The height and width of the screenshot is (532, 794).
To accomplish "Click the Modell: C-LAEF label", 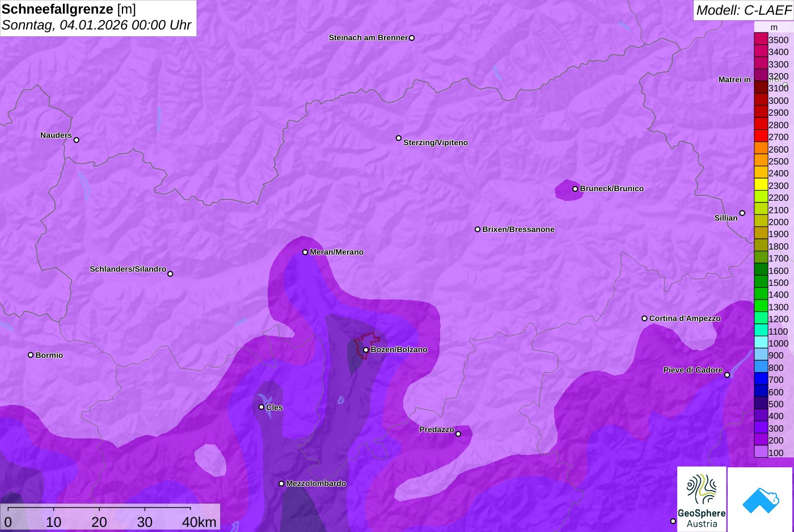I will coord(744,10).
